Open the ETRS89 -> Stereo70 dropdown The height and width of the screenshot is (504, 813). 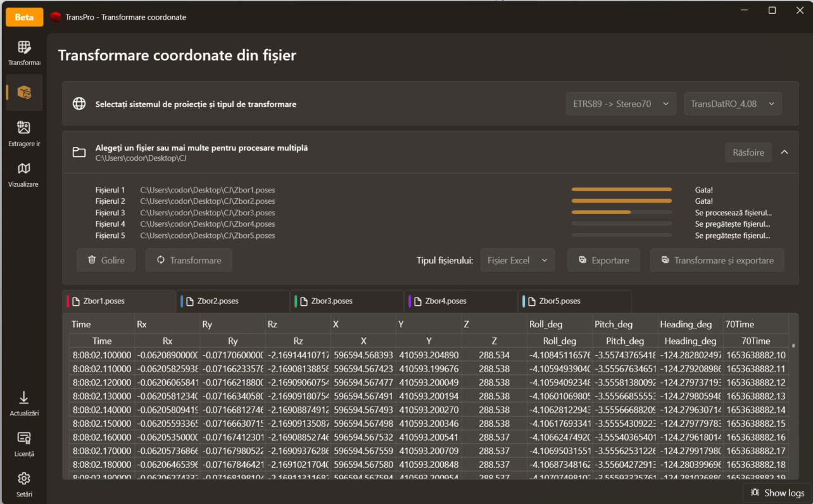(621, 104)
